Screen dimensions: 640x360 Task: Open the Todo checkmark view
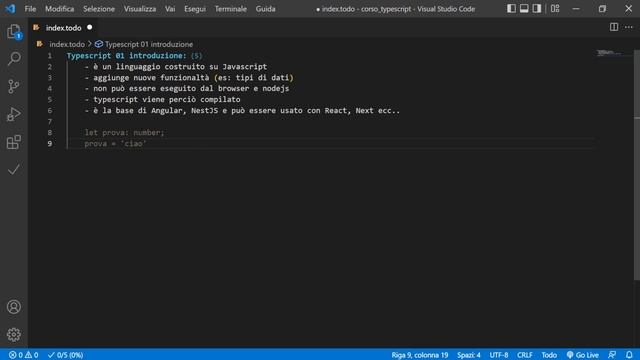coord(14,169)
